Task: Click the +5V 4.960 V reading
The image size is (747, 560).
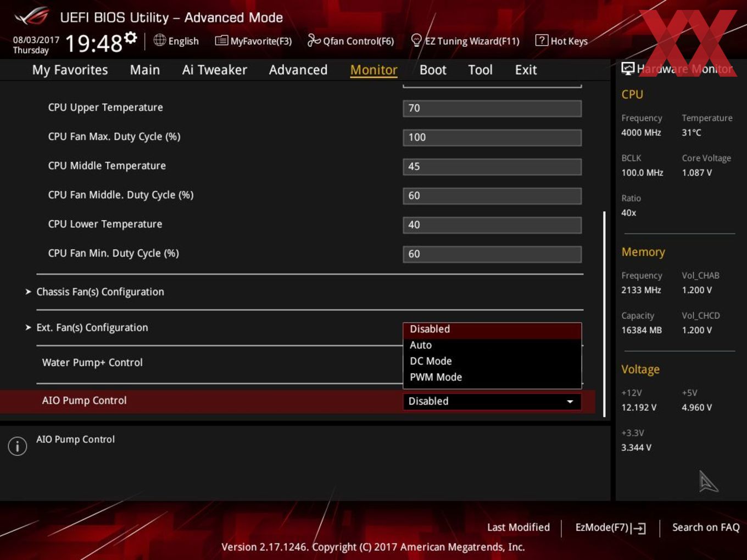Action: pyautogui.click(x=696, y=407)
